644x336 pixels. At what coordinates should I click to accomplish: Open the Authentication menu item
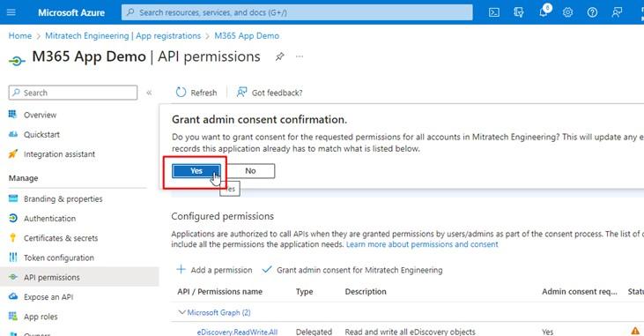pyautogui.click(x=49, y=219)
